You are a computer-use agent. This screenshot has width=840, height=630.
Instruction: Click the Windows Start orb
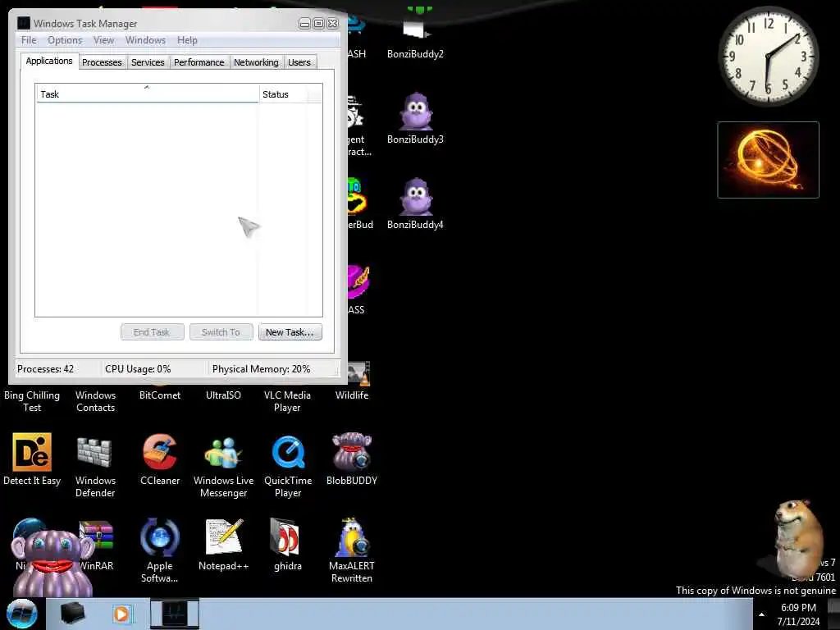click(x=22, y=614)
